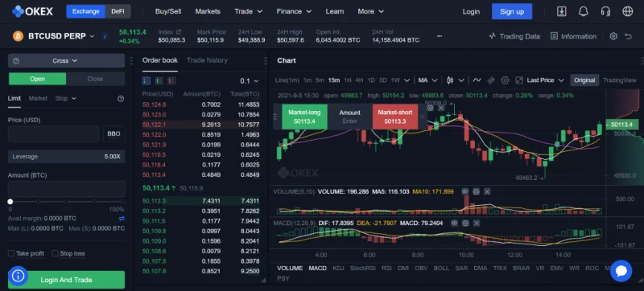
Task: Click the fullscreen chart icon
Action: (519, 80)
